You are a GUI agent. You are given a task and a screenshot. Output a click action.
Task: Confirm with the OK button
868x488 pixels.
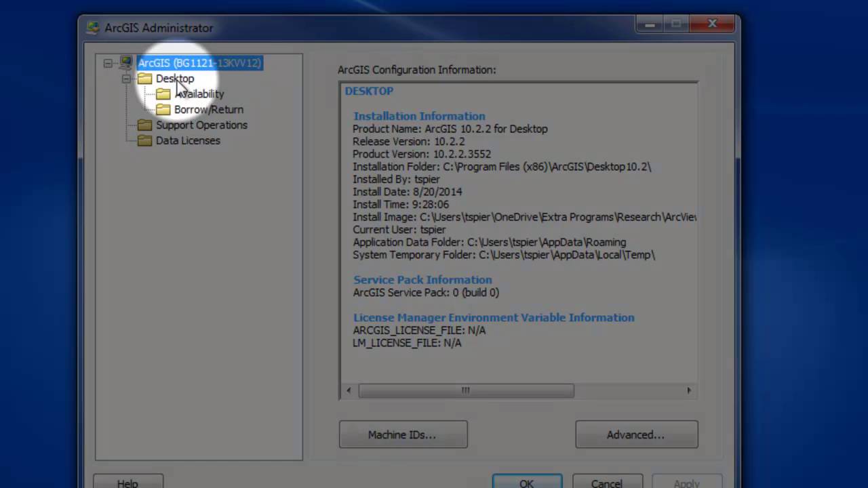[527, 483]
